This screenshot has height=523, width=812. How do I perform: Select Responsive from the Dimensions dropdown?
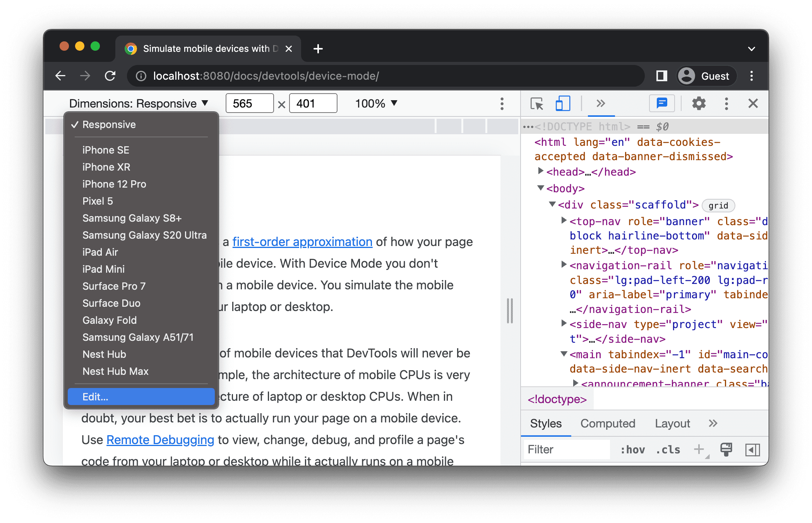(109, 124)
